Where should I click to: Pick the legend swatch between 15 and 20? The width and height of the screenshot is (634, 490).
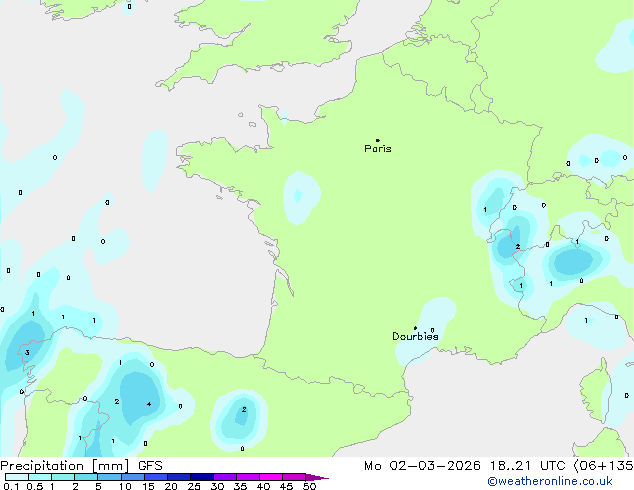(x=156, y=477)
